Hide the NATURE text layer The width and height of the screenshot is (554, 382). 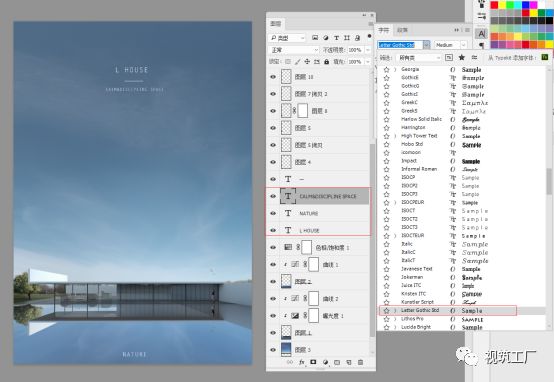click(x=273, y=213)
